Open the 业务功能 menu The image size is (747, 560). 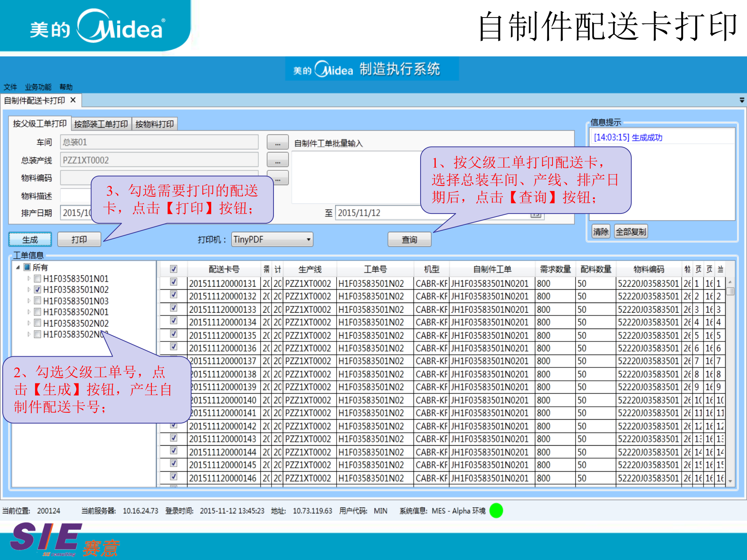(38, 87)
